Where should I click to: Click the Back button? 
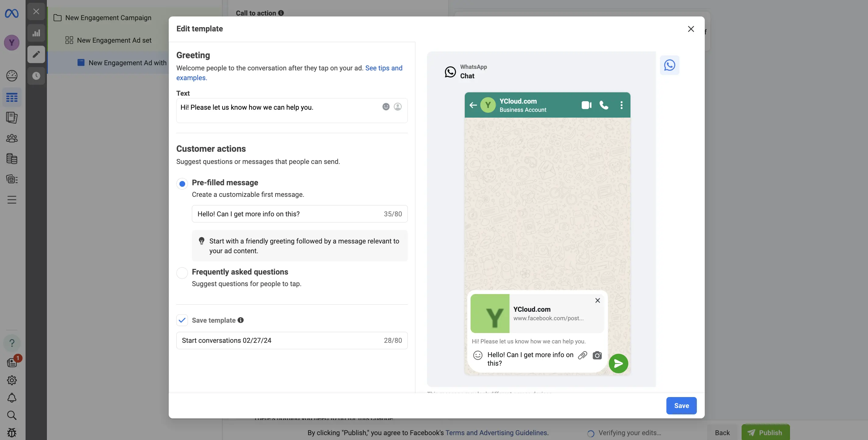pyautogui.click(x=722, y=433)
